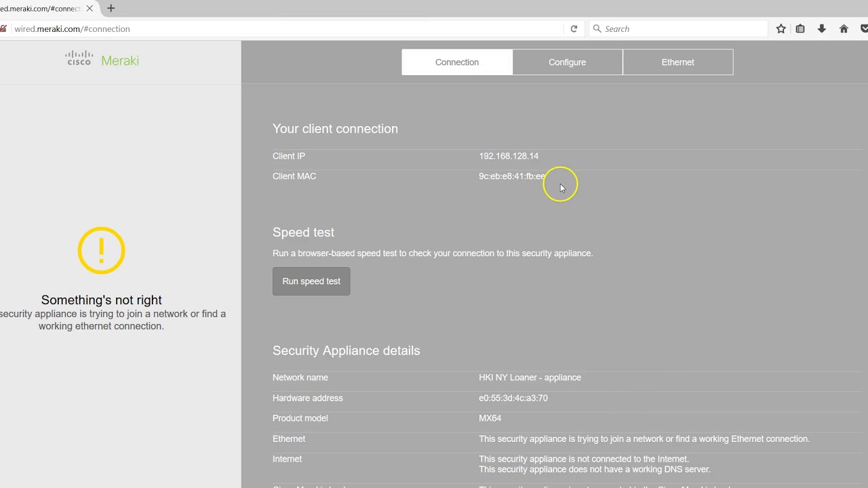Viewport: 868px width, 488px height.
Task: Select hardware address e0:55:3d:4c:a3:70
Action: point(513,398)
